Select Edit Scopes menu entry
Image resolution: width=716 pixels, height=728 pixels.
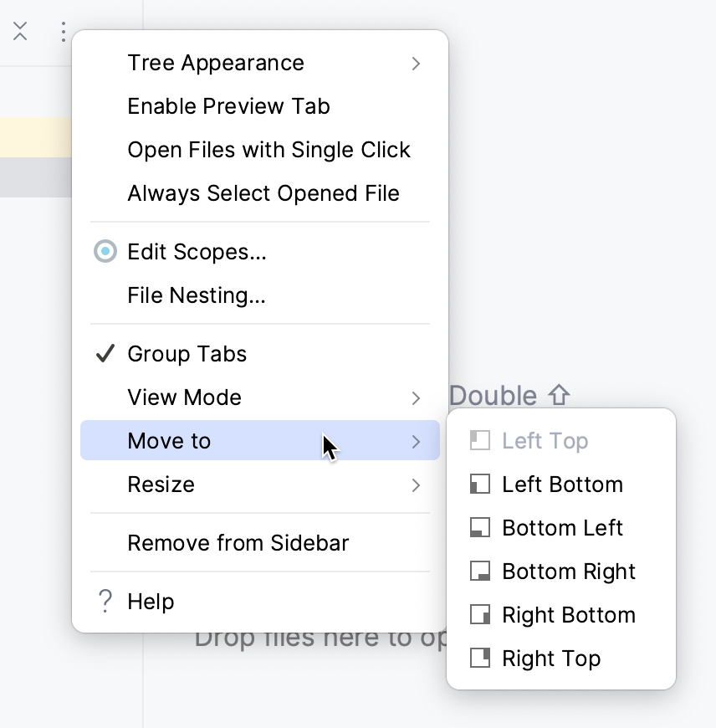(x=197, y=252)
